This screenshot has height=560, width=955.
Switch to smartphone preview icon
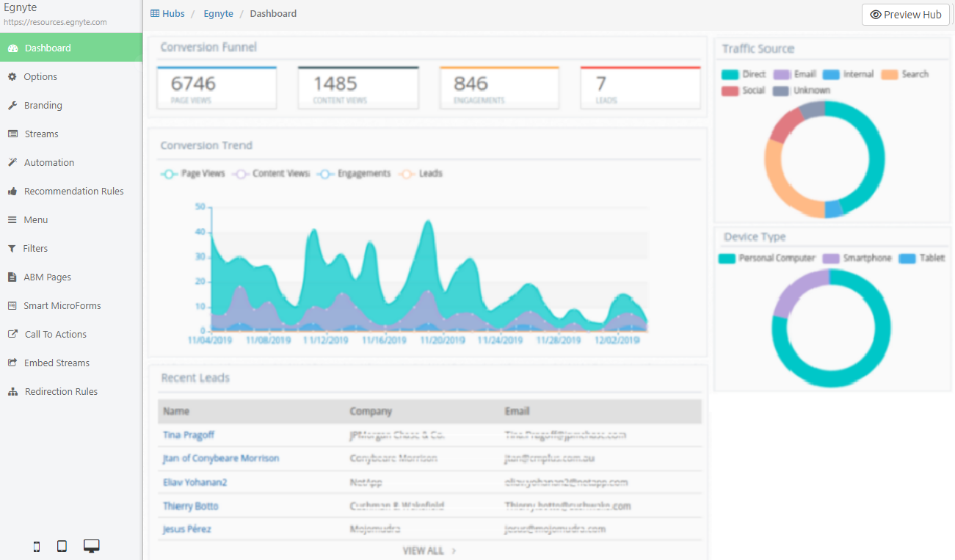click(37, 546)
